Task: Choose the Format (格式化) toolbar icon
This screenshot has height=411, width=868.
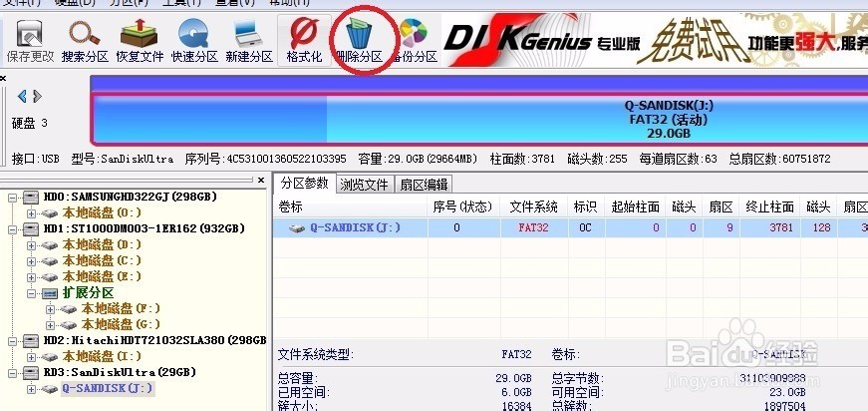Action: [x=305, y=40]
